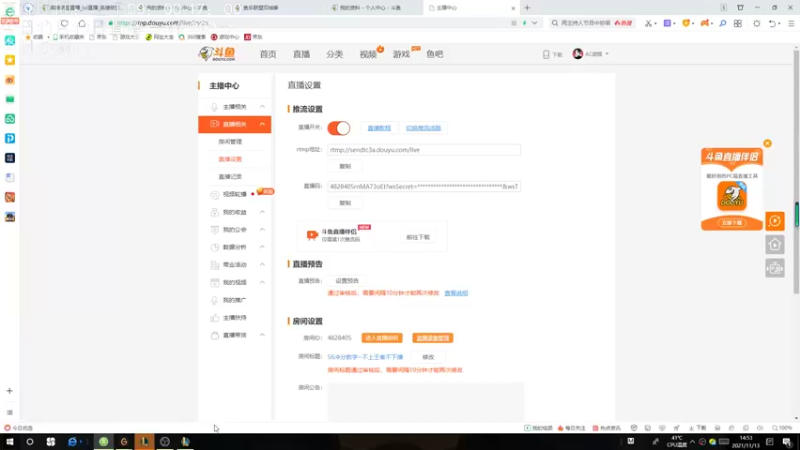Select 房间管理 in the sidebar

(230, 142)
